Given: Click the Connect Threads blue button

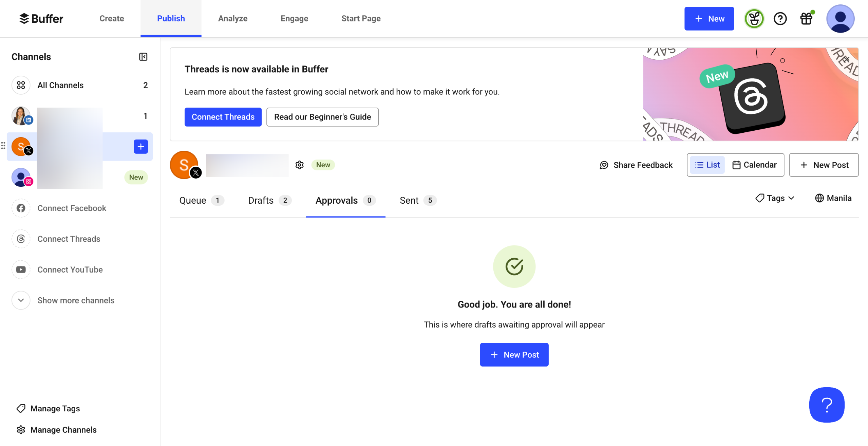Looking at the screenshot, I should pos(223,117).
